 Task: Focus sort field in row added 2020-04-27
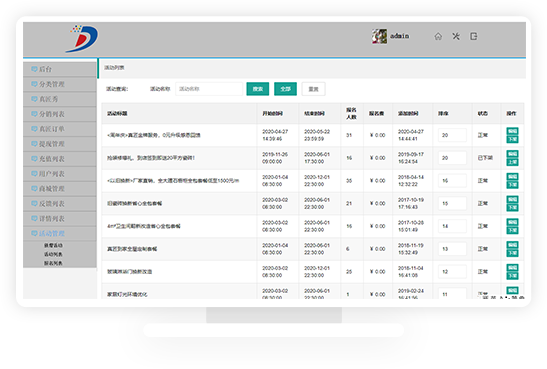[x=452, y=135]
